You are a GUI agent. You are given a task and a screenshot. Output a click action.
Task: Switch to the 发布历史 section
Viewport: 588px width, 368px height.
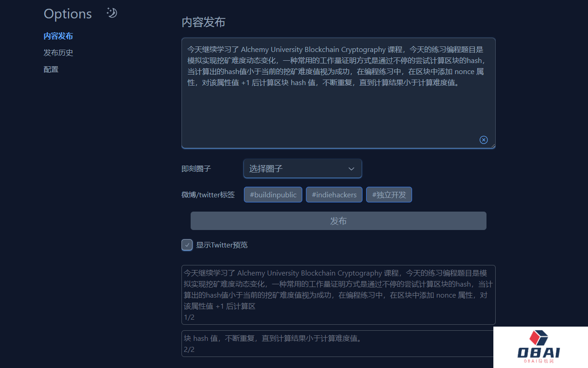coord(58,52)
